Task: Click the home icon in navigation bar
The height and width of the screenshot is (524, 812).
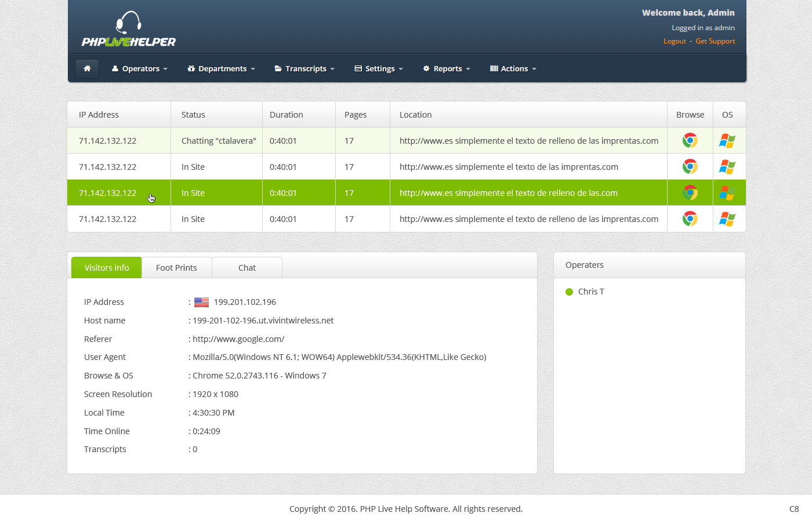Action: pos(87,68)
